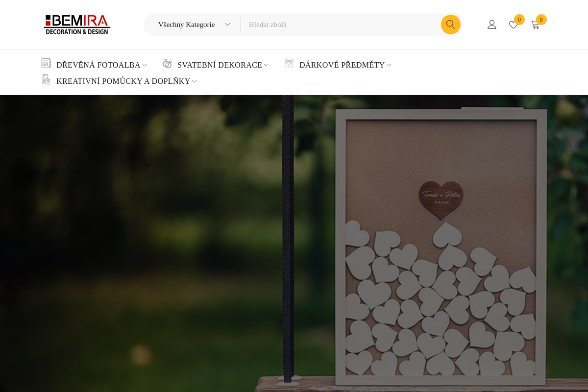
Task: Click the wooden hearts frame banner image
Action: coord(294,244)
